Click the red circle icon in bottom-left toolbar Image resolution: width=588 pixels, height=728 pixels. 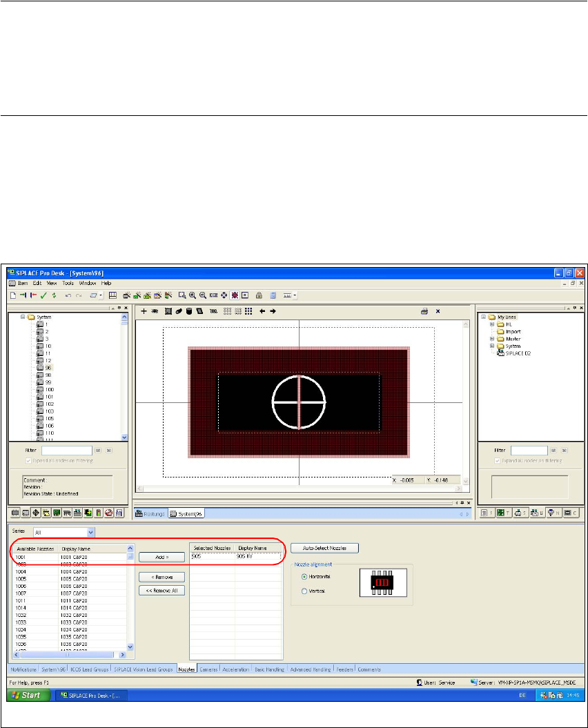click(x=108, y=513)
